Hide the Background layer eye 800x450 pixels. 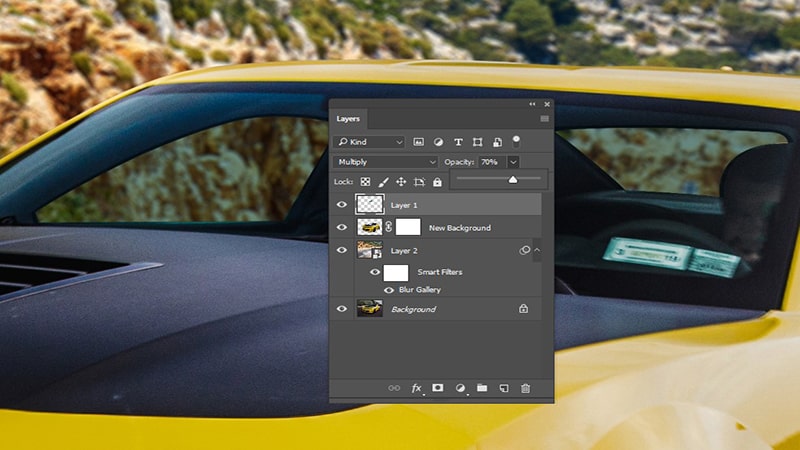[342, 309]
